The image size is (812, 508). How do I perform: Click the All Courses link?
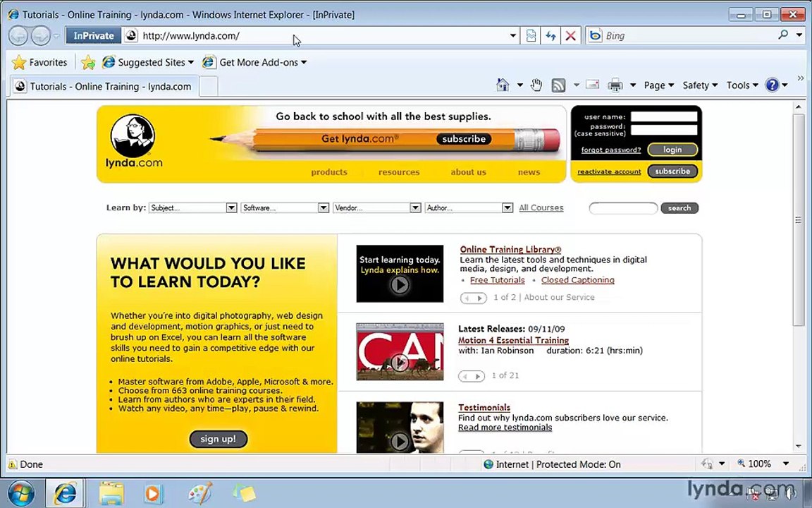(x=541, y=208)
